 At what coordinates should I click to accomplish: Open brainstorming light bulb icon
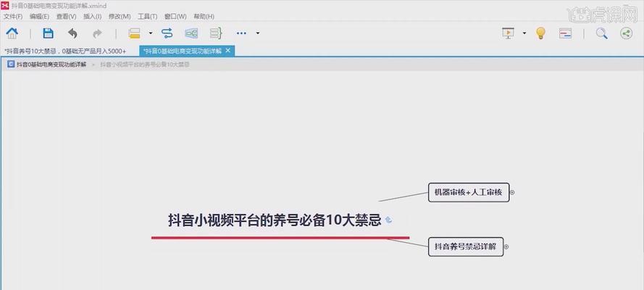coord(540,33)
